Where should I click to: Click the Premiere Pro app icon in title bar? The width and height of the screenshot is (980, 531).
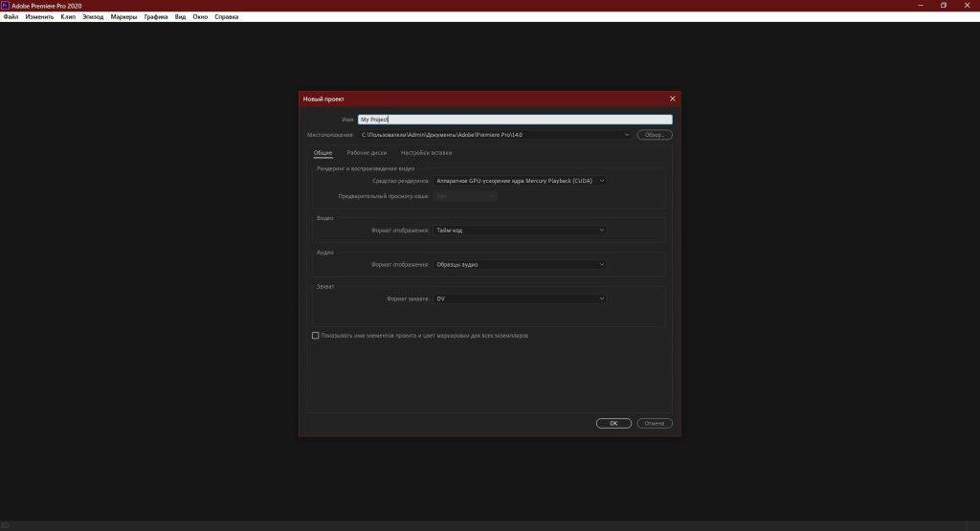tap(5, 5)
